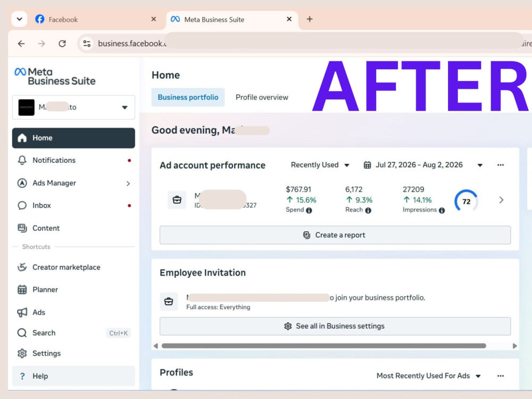The image size is (532, 399).
Task: Open the Content section
Action: (73, 228)
